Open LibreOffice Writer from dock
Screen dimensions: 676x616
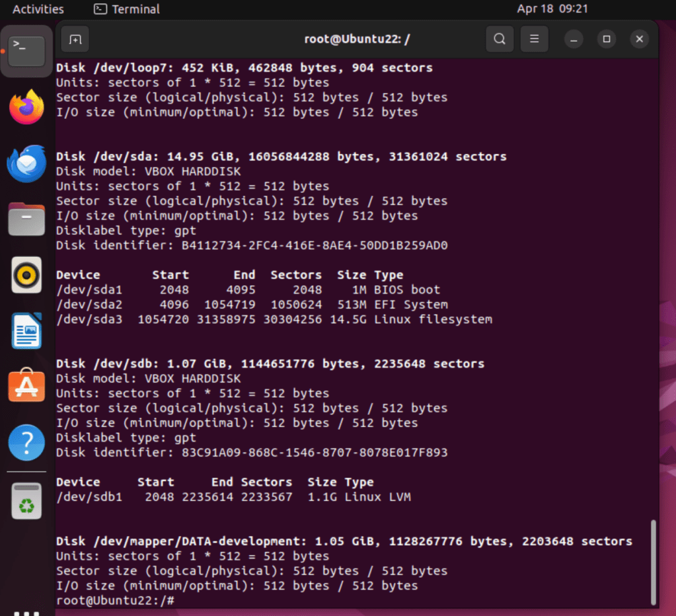(x=26, y=330)
